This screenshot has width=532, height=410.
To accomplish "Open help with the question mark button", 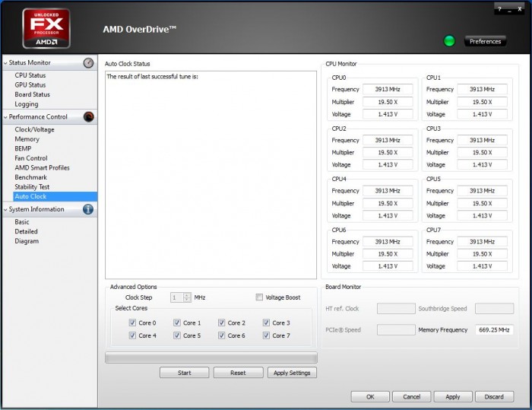I will (499, 9).
